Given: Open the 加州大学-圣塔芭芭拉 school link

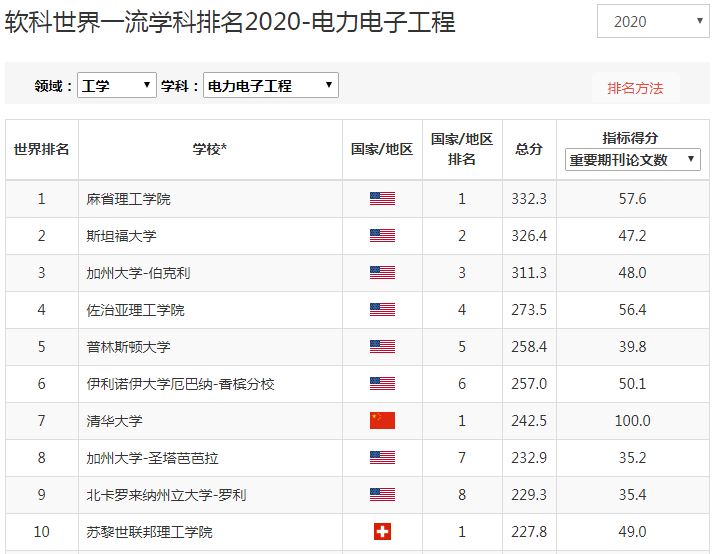Looking at the screenshot, I should (x=153, y=457).
